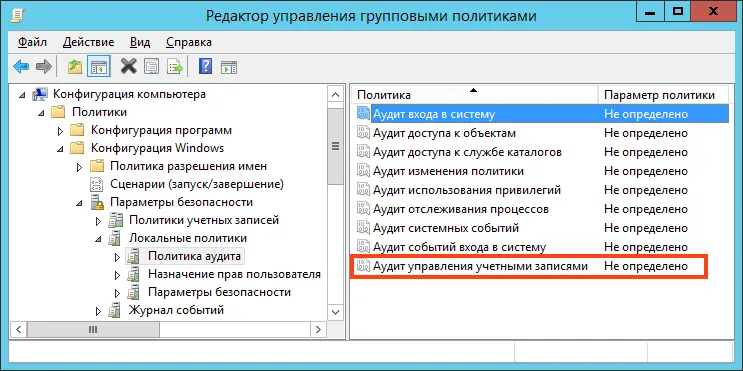The width and height of the screenshot is (743, 371).
Task: Collapse the Локальные политики node
Action: [98, 239]
